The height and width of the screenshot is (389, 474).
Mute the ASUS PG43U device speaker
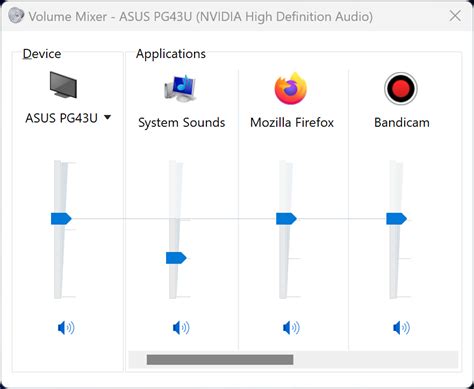coord(66,328)
